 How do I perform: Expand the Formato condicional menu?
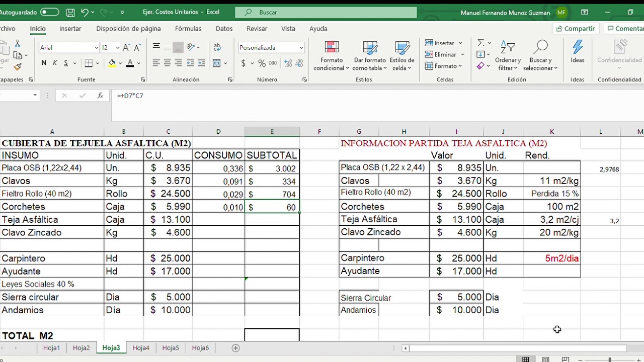click(331, 56)
